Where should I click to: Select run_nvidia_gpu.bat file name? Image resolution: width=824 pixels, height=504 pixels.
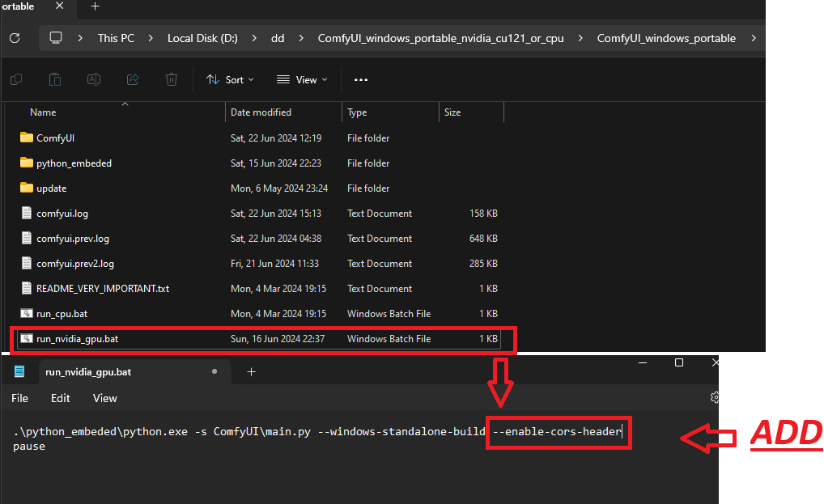pyautogui.click(x=77, y=339)
